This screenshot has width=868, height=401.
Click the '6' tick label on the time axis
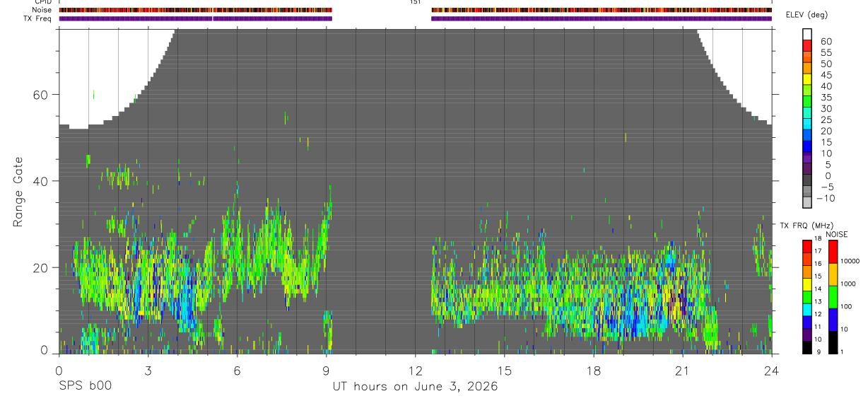pos(237,370)
